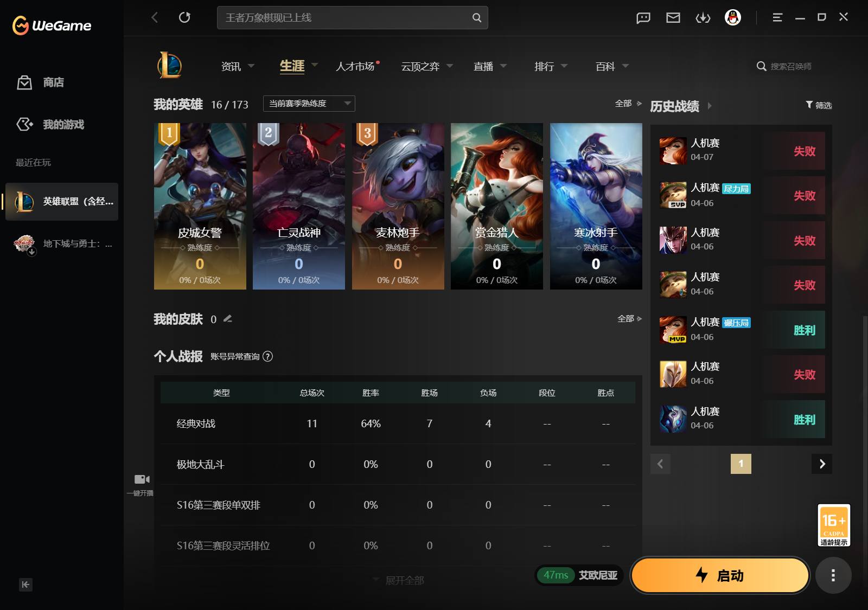The height and width of the screenshot is (610, 868).
Task: Expand the 云顶之弈 menu dropdown
Action: click(x=450, y=66)
